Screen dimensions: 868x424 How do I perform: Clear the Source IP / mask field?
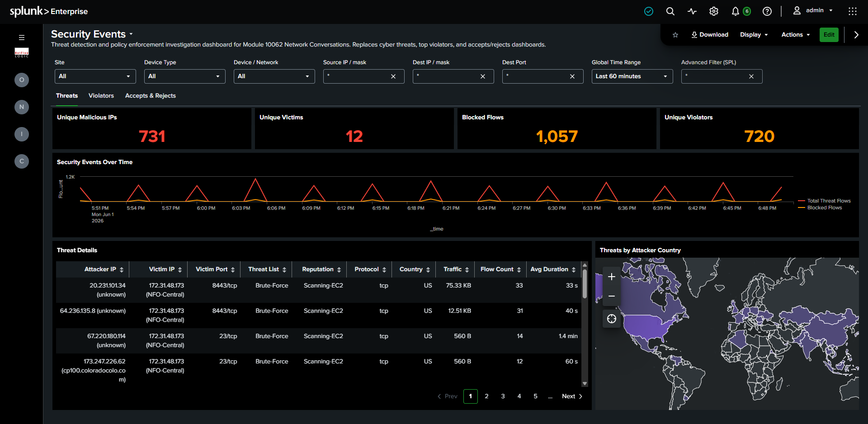393,76
